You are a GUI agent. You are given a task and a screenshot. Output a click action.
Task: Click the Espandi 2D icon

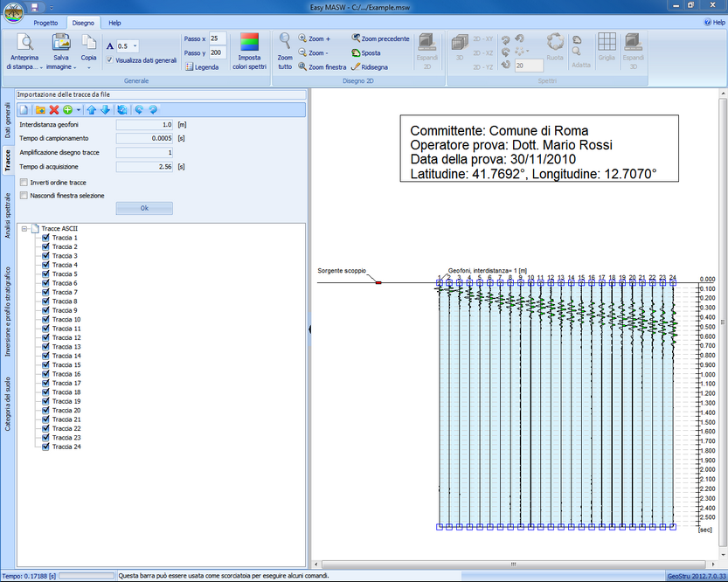click(x=427, y=42)
